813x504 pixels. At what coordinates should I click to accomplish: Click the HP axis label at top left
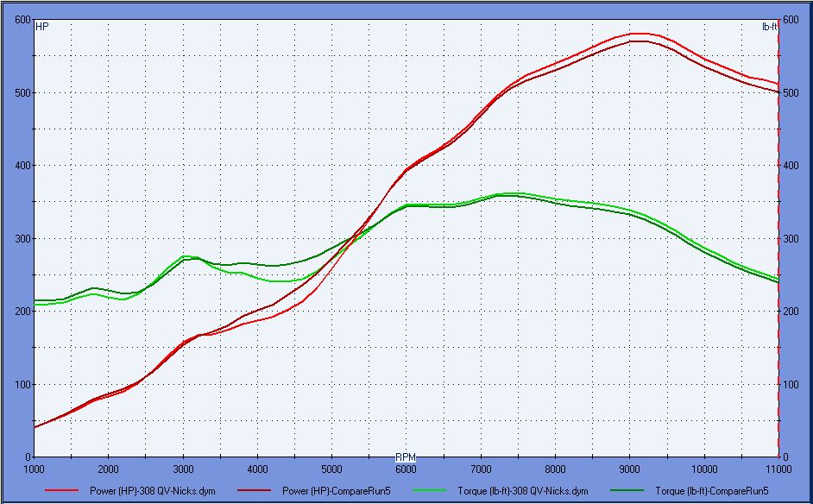(41, 27)
